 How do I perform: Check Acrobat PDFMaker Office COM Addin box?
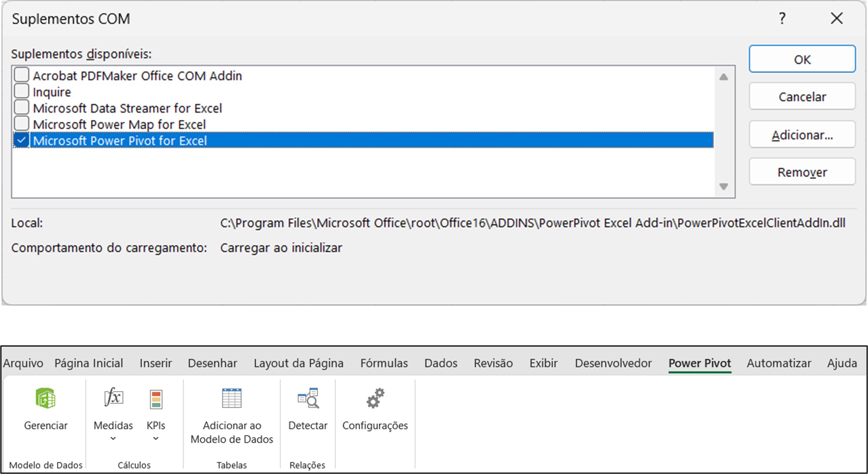click(x=22, y=75)
